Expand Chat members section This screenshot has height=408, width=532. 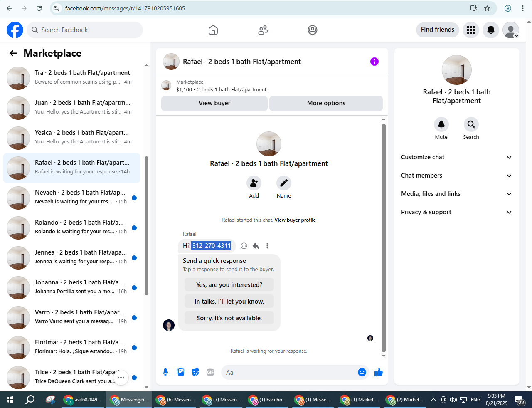[457, 176]
